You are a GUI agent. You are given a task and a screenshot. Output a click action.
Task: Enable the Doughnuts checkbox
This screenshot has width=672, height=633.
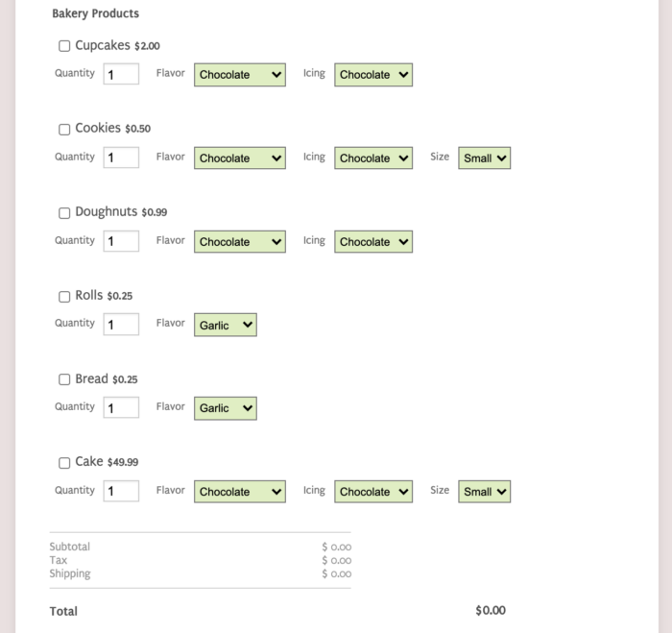(64, 213)
